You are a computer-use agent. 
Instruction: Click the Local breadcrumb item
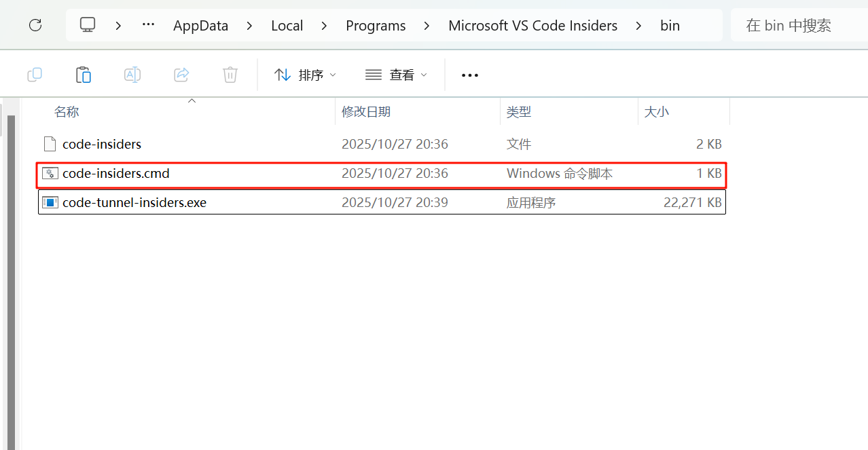[x=287, y=25]
